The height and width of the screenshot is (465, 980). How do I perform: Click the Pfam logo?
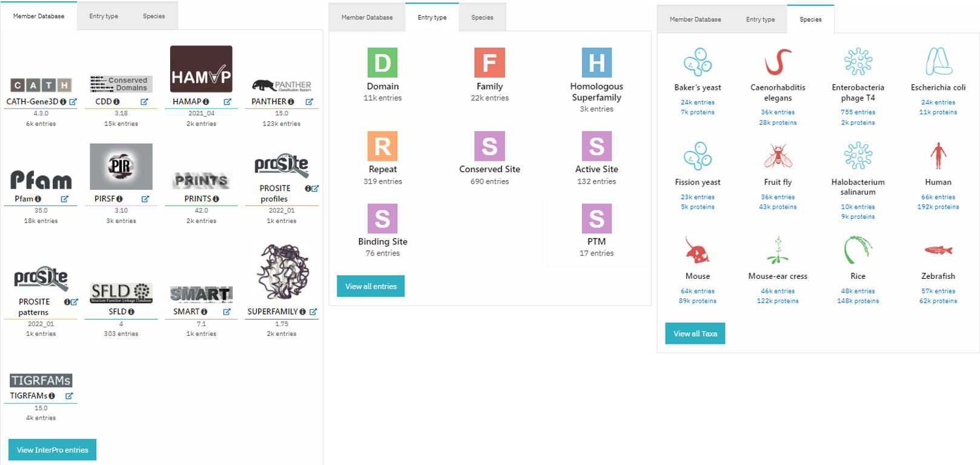(x=41, y=180)
